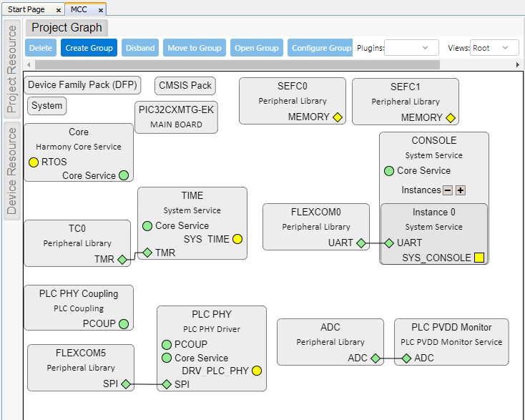Click the Configure Group button
The height and width of the screenshot is (420, 525).
pos(320,48)
